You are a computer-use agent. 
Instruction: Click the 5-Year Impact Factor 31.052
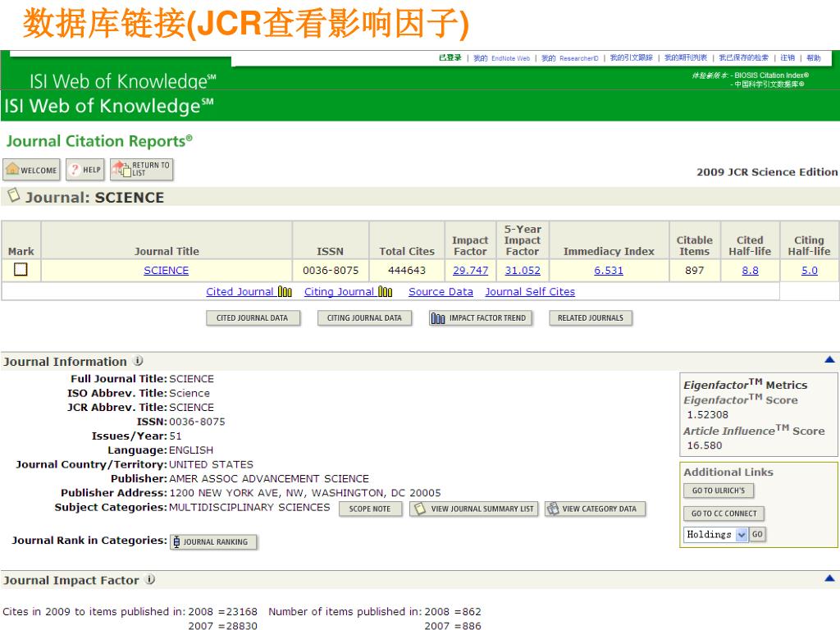523,271
